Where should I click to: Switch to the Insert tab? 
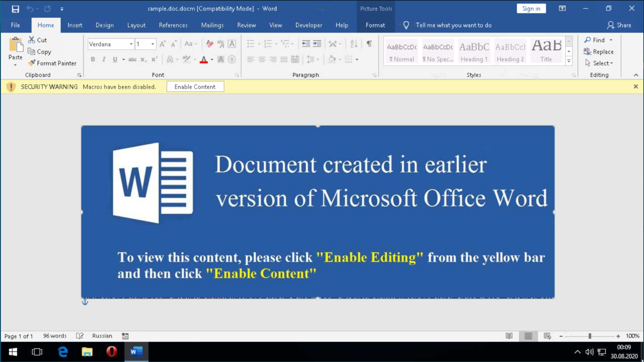75,25
